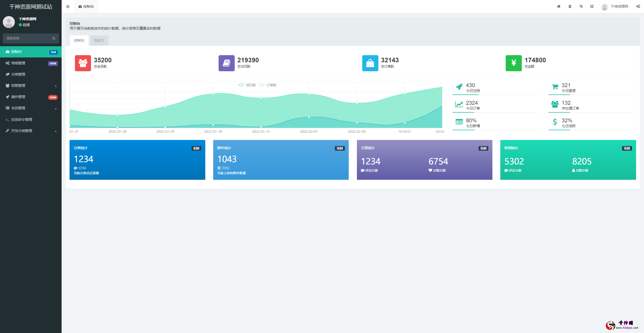Open 插件管理 in the sidebar
644x333 pixels.
31,97
